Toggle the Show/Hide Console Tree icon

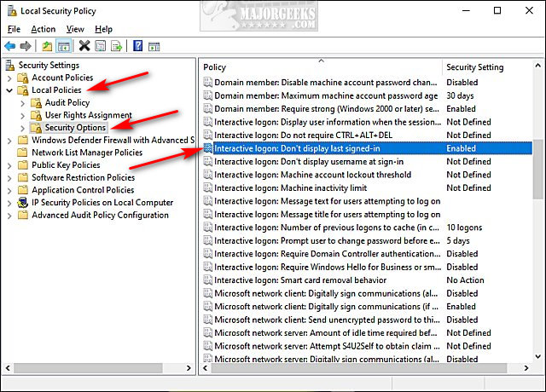(x=64, y=46)
